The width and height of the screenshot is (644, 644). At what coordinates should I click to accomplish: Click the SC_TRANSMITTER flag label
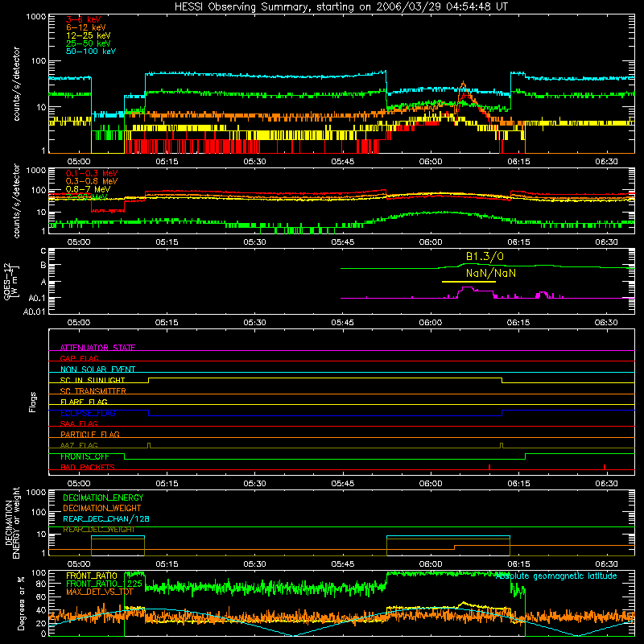pos(93,390)
